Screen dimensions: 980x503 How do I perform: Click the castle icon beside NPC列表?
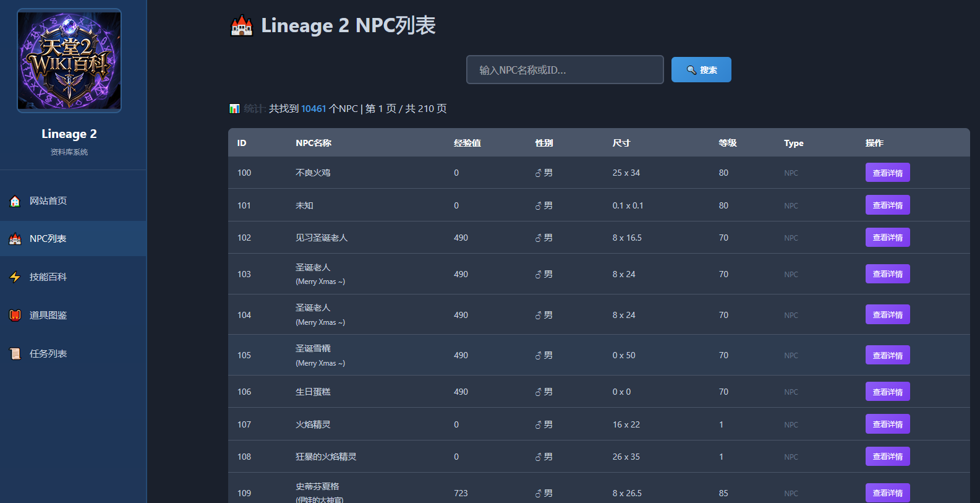pos(15,239)
